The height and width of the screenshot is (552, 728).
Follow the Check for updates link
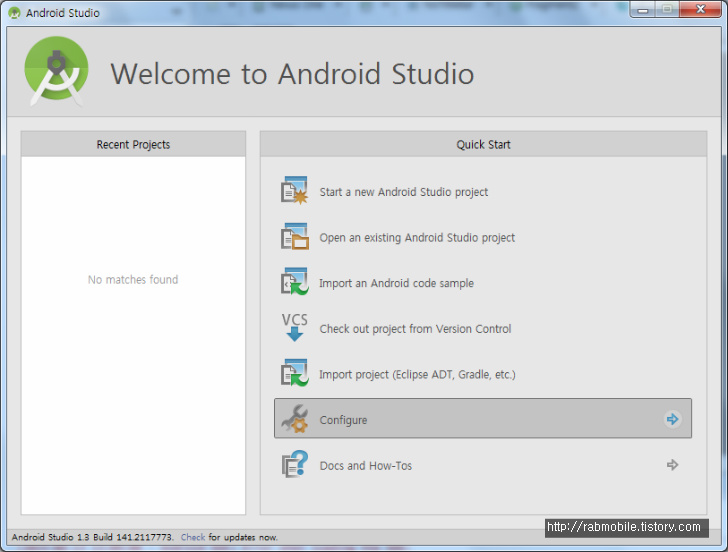point(193,537)
